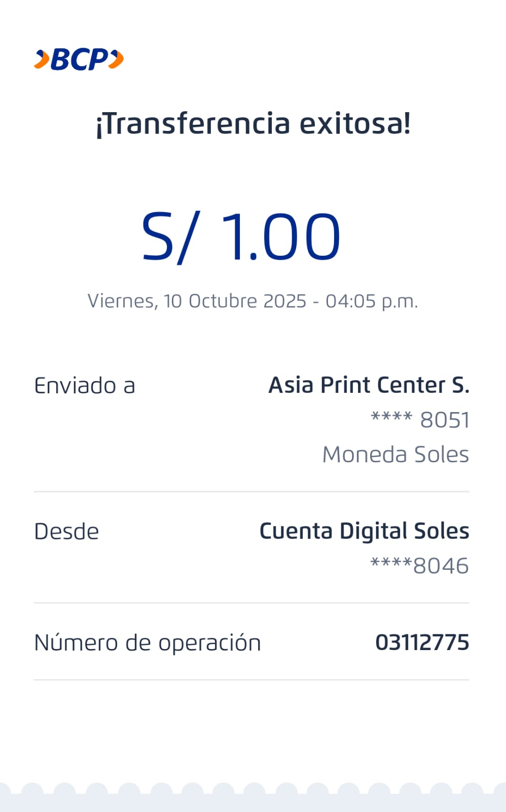This screenshot has width=506, height=812.
Task: Click the "Número de operación" label
Action: (x=147, y=642)
